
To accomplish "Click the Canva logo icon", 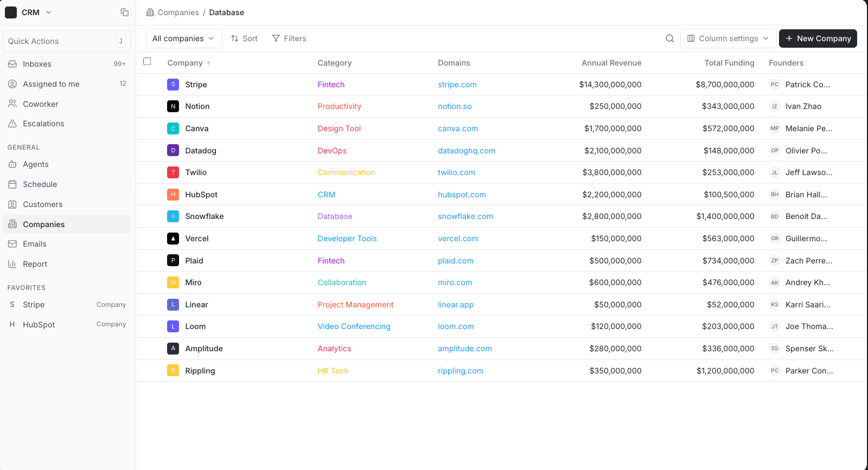I will click(173, 128).
